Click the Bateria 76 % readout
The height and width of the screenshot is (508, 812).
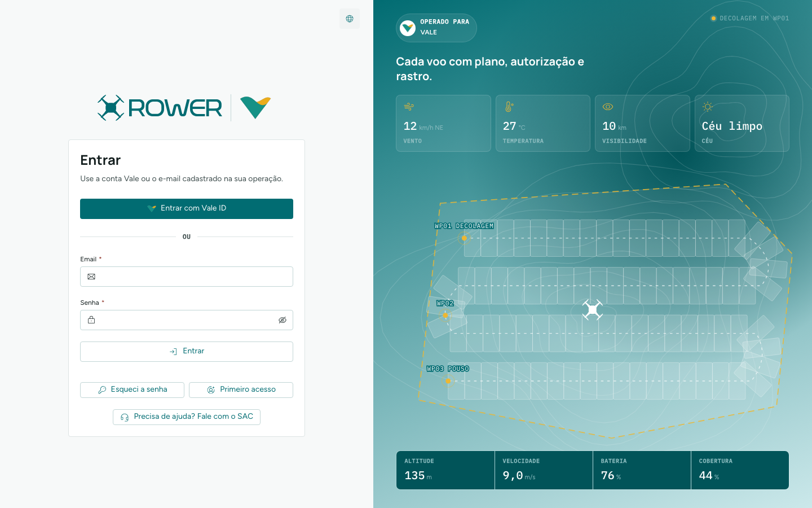click(x=642, y=470)
